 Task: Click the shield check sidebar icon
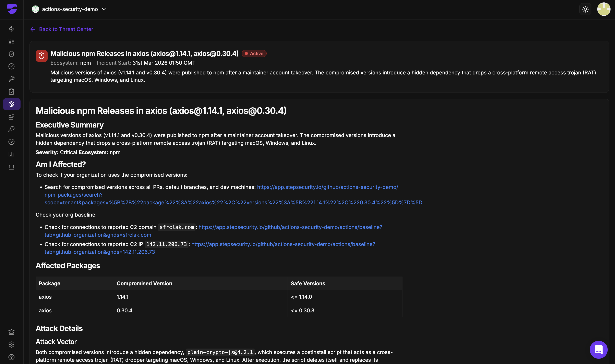coord(11,54)
